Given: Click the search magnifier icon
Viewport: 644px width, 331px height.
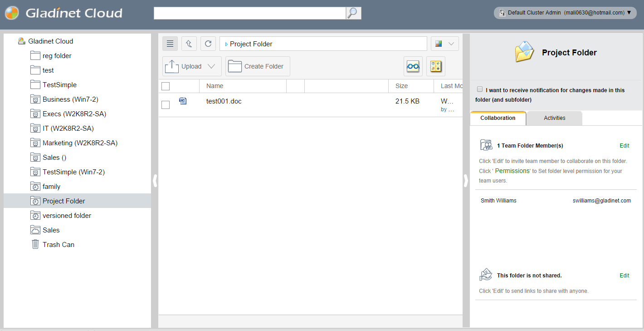Looking at the screenshot, I should (353, 13).
